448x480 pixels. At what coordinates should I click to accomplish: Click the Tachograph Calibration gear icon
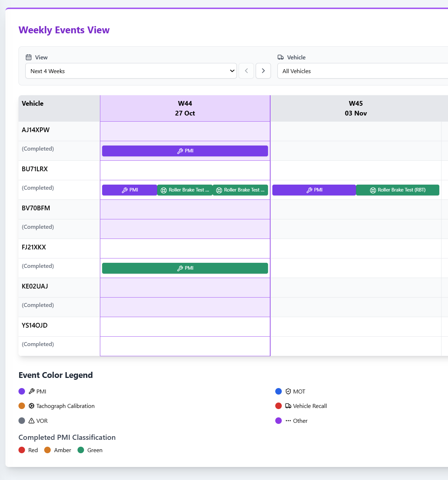click(x=32, y=406)
